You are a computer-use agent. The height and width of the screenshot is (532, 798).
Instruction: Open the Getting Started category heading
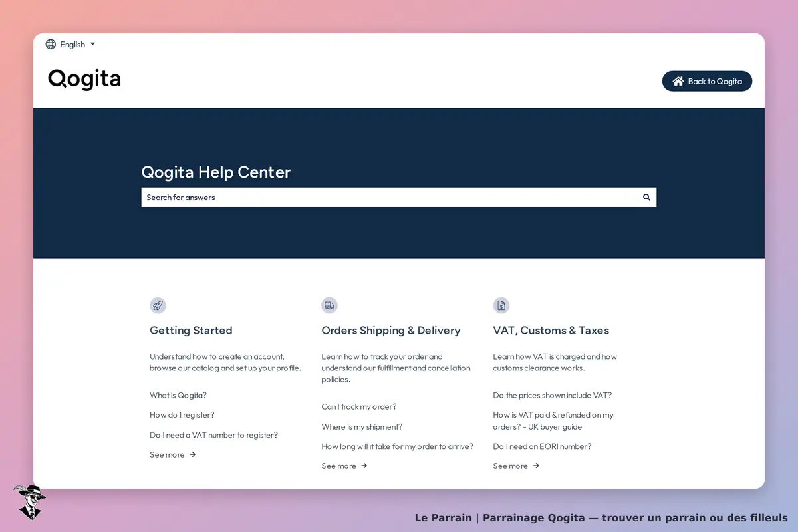coord(191,331)
